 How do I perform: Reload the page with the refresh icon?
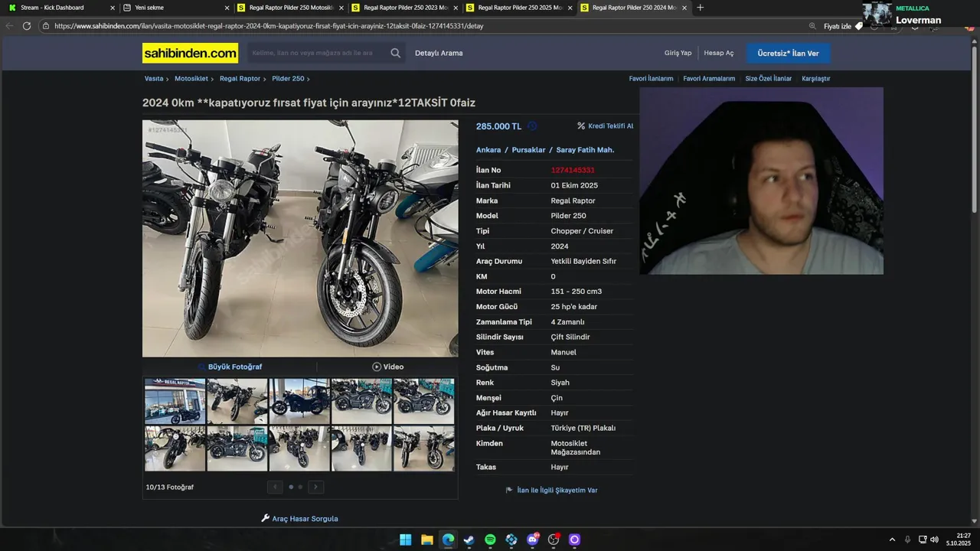[x=27, y=26]
